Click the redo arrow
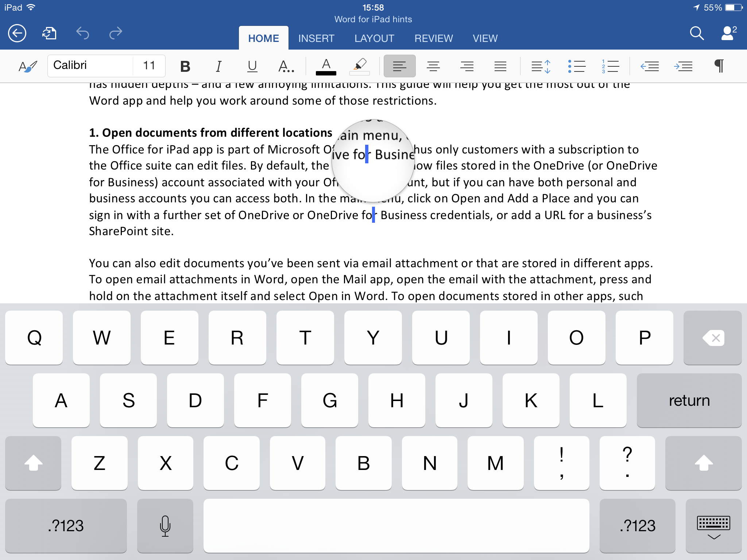747x560 pixels. [x=116, y=34]
